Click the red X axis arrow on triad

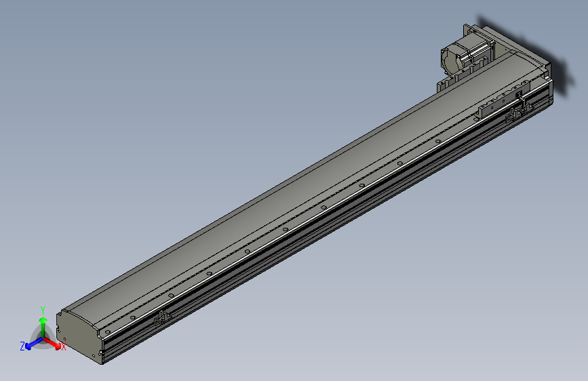coord(53,344)
